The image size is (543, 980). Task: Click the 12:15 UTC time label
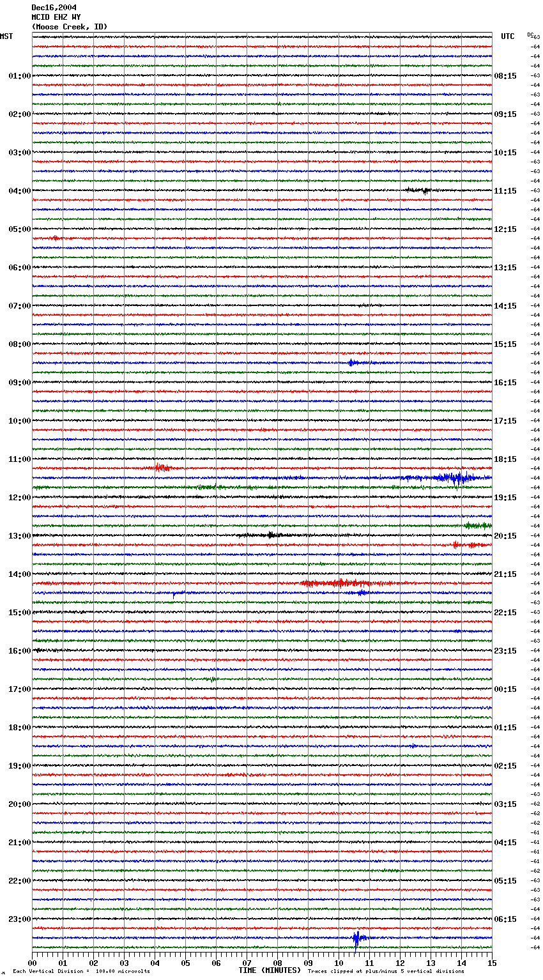pos(505,229)
